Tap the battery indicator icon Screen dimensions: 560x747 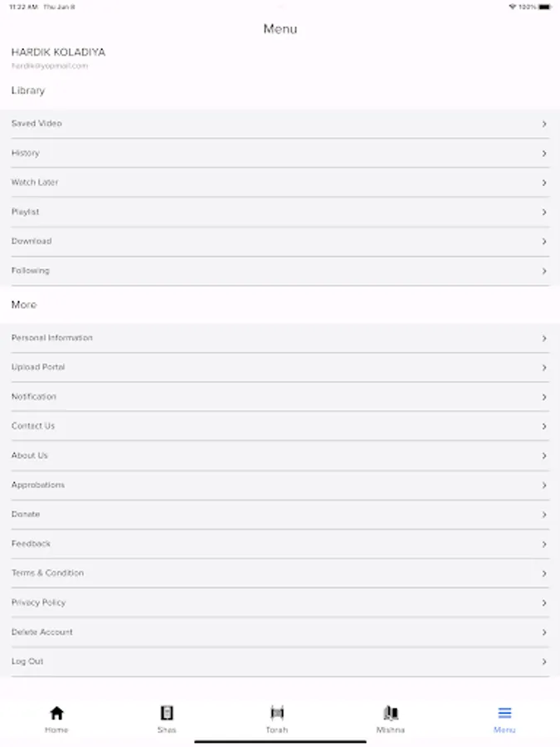(544, 7)
